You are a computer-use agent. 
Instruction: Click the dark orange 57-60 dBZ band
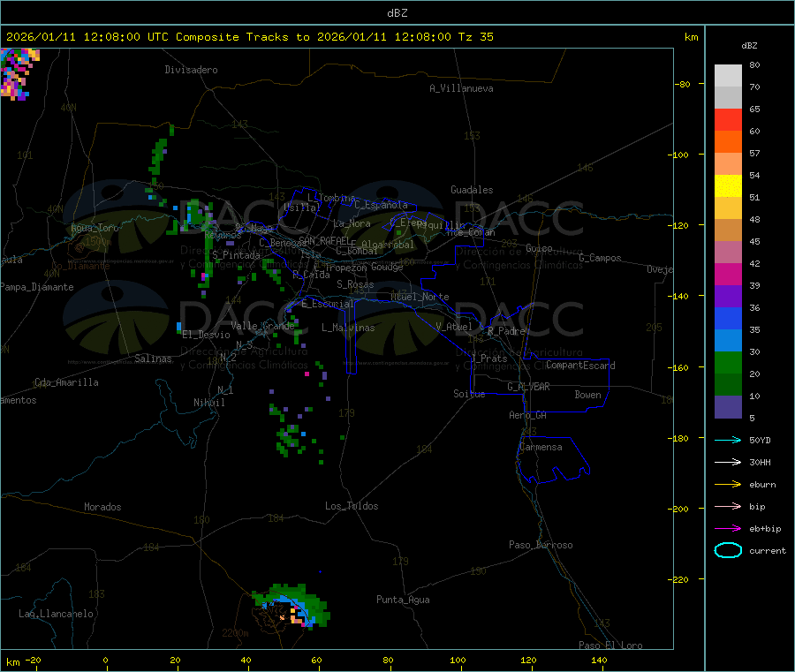[x=728, y=142]
